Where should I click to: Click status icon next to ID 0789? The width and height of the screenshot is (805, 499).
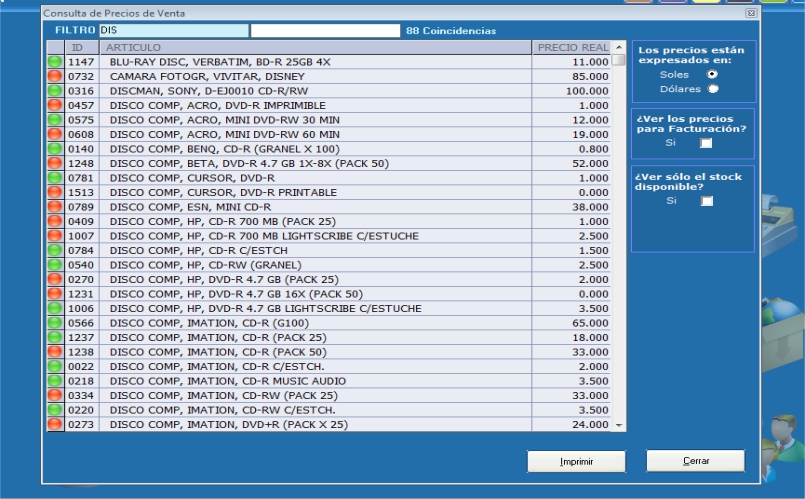click(x=54, y=206)
